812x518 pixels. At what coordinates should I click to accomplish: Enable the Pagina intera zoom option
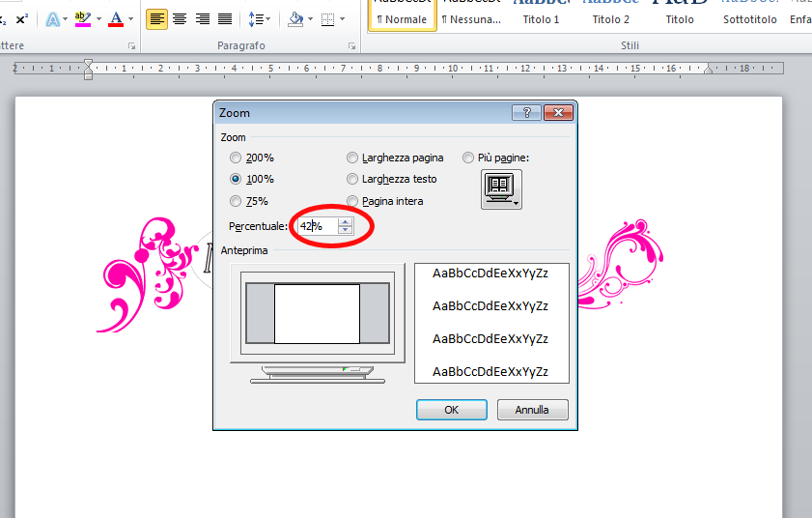(352, 201)
